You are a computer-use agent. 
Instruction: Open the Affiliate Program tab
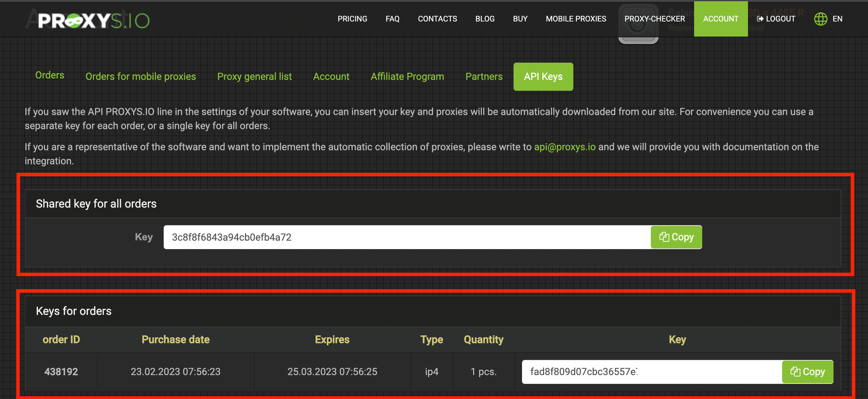tap(407, 77)
